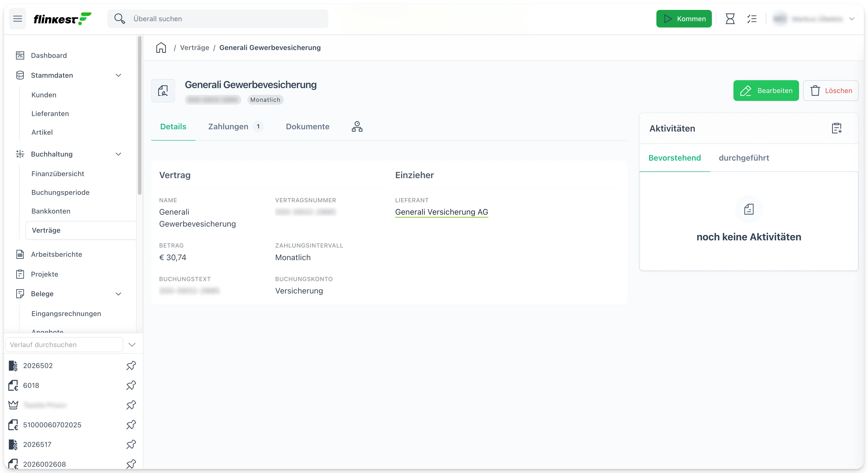This screenshot has height=473, width=868.
Task: Expand the history search dropdown chevron
Action: 132,345
